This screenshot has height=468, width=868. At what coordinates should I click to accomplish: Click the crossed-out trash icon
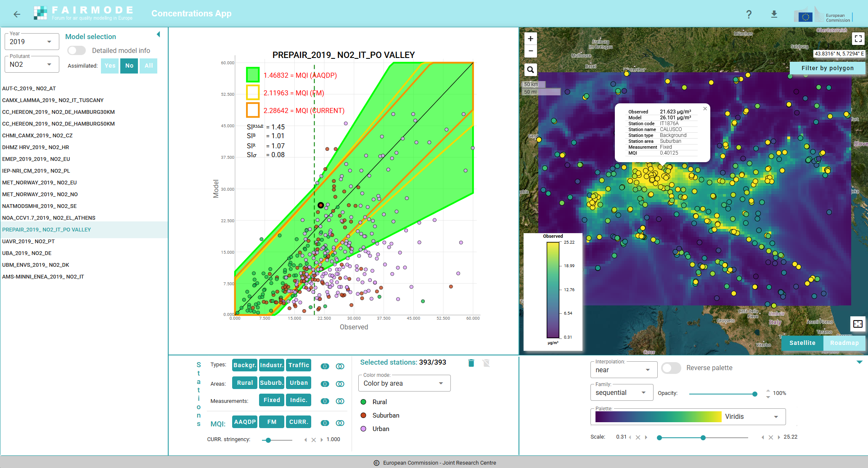tap(487, 363)
